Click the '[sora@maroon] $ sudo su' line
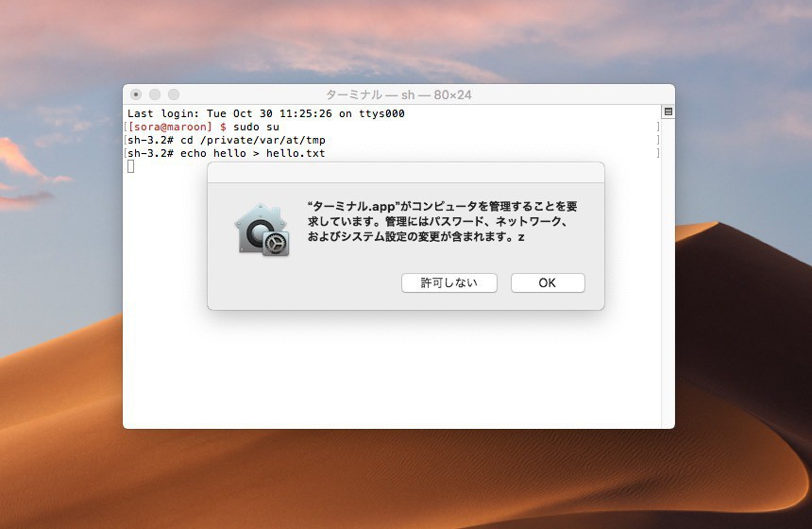Viewport: 812px width, 529px height. (x=204, y=127)
